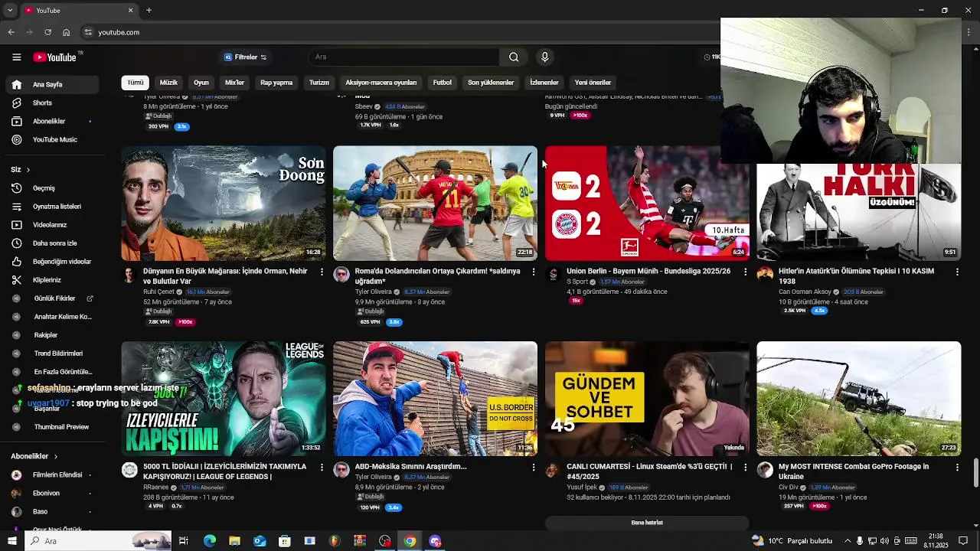Click the page vertical scrollbar

(975, 473)
